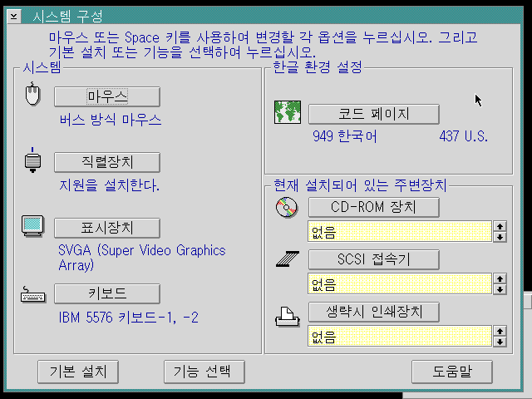Open the 생략시 인쇄장치 button
The width and height of the screenshot is (532, 399).
click(374, 312)
